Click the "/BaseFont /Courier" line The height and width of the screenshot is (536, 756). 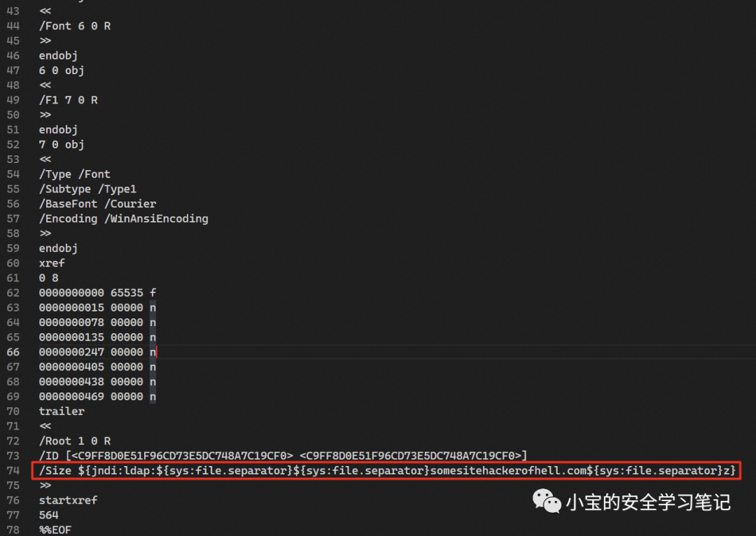pyautogui.click(x=98, y=204)
